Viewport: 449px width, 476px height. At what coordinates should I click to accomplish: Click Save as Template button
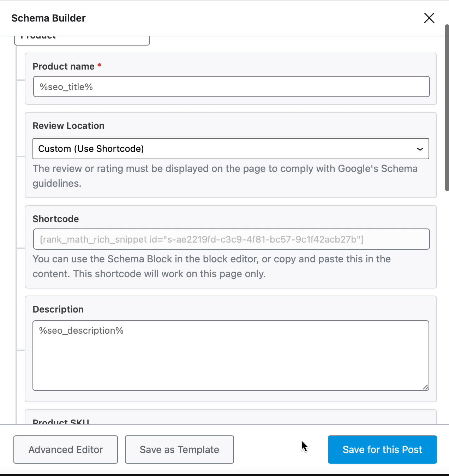pyautogui.click(x=179, y=450)
